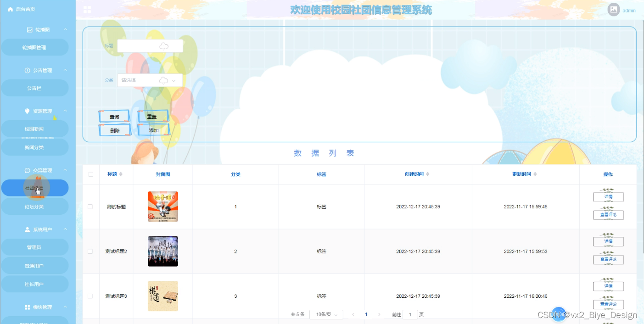Click the 删除 delete button
Screen dimensions: 644x324
pyautogui.click(x=114, y=130)
